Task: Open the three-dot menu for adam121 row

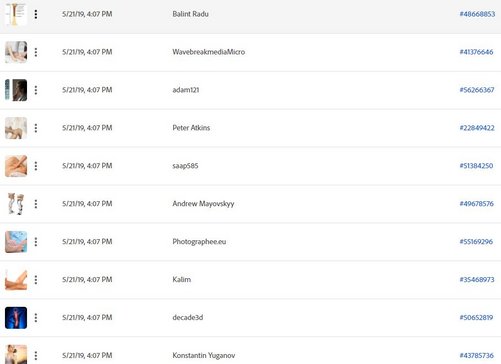Action: 36,90
